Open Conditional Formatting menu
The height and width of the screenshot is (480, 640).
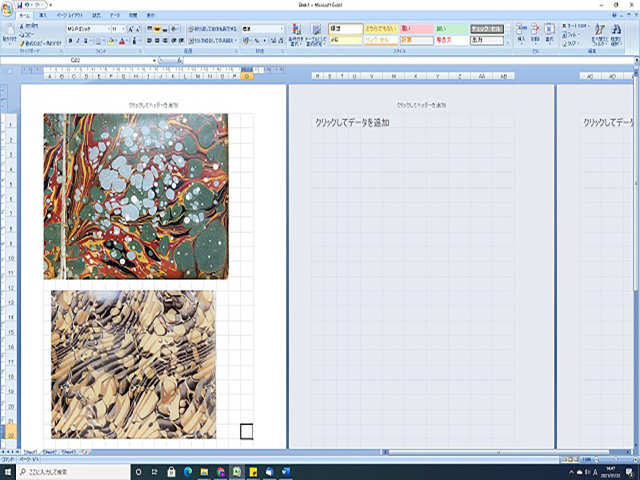296,34
